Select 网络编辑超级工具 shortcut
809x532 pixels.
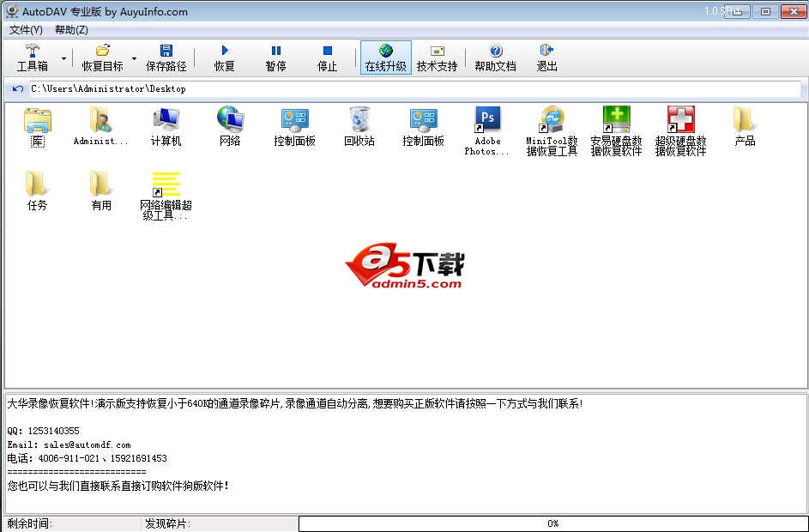point(166,196)
